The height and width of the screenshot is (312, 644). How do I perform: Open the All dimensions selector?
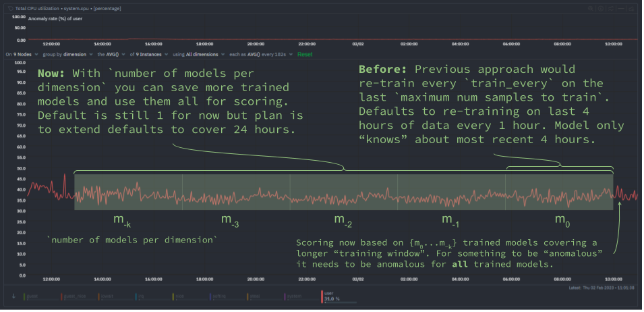[x=200, y=54]
